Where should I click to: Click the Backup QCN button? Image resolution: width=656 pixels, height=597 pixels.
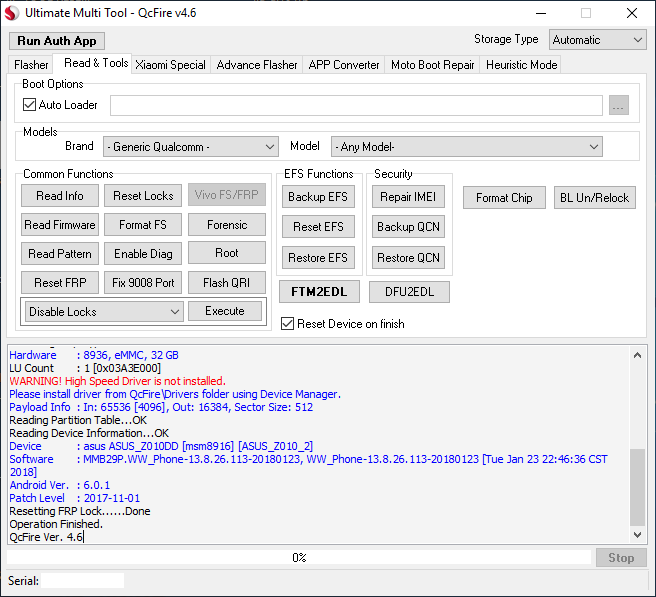(x=408, y=227)
